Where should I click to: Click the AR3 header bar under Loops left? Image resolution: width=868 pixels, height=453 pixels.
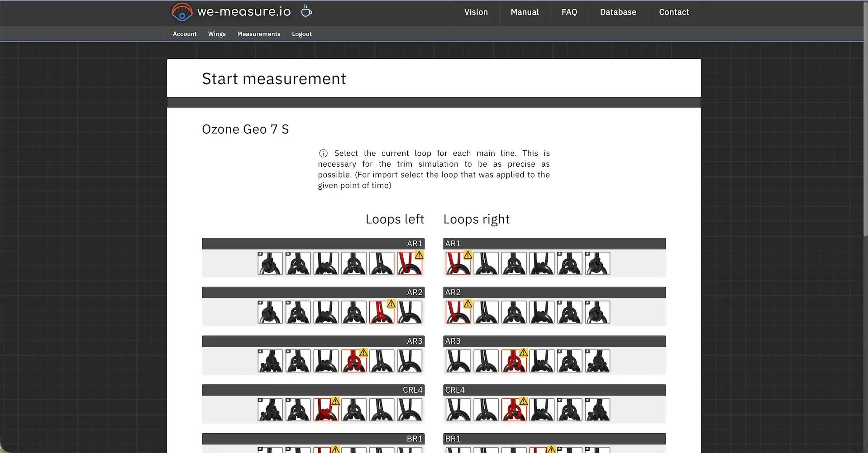click(313, 342)
